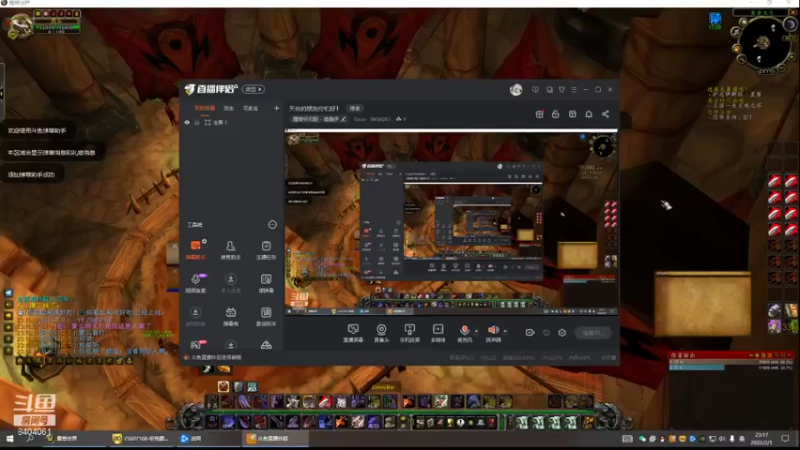This screenshot has height=450, width=800.
Task: Click the 修改 edit title button
Action: coord(355,108)
